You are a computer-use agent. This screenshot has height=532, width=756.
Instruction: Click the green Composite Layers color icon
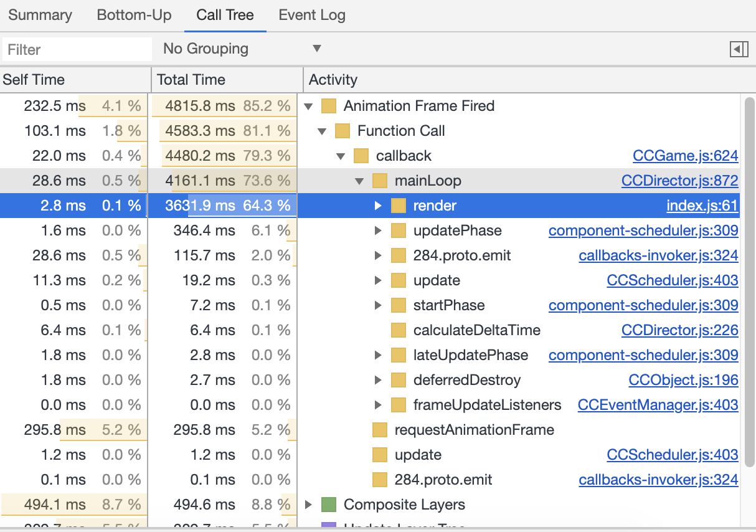(329, 505)
